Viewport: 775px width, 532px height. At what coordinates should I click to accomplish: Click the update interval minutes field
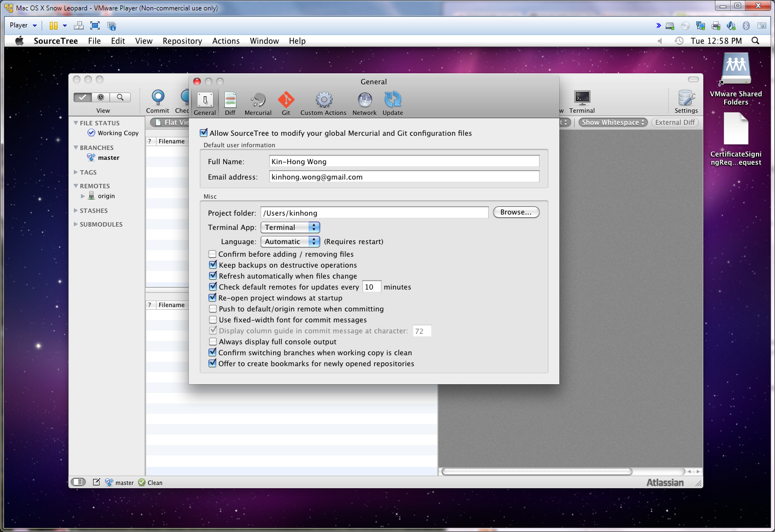[x=371, y=287]
